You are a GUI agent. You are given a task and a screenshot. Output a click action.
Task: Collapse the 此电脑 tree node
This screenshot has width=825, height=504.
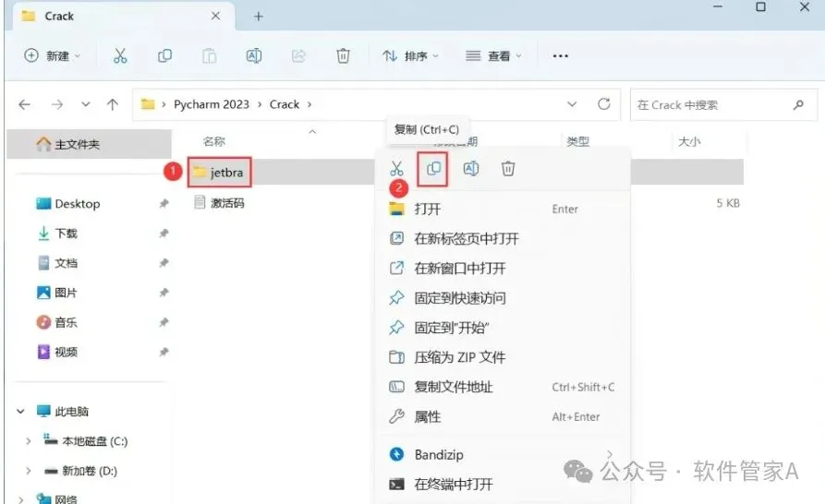pos(20,411)
